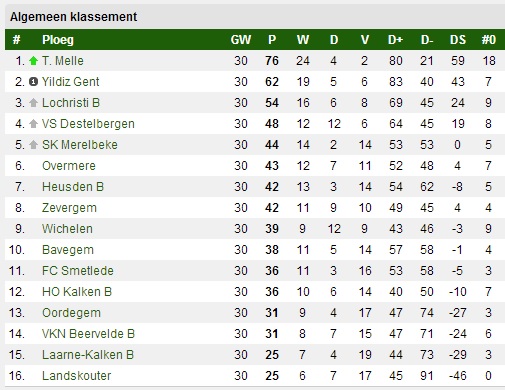Open the Yildiz Gent team page
The width and height of the screenshot is (505, 390).
click(70, 82)
